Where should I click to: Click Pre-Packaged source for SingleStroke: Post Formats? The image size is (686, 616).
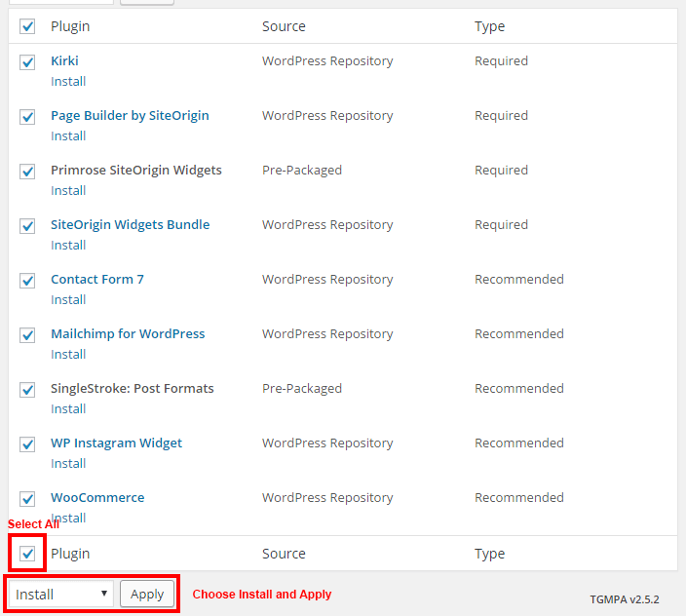(x=302, y=389)
